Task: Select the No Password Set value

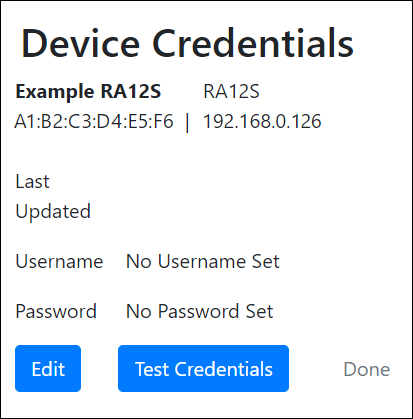Action: 200,311
